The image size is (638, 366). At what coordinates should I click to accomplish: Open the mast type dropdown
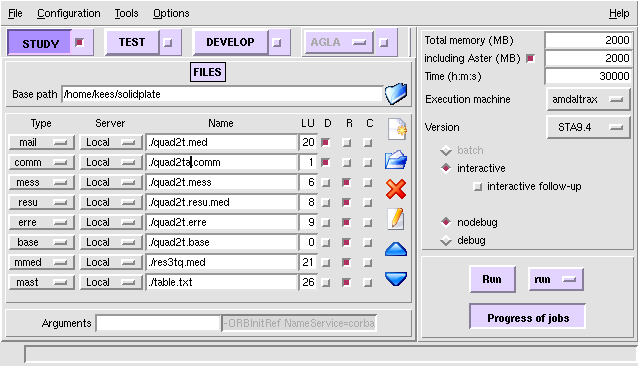pyautogui.click(x=42, y=282)
